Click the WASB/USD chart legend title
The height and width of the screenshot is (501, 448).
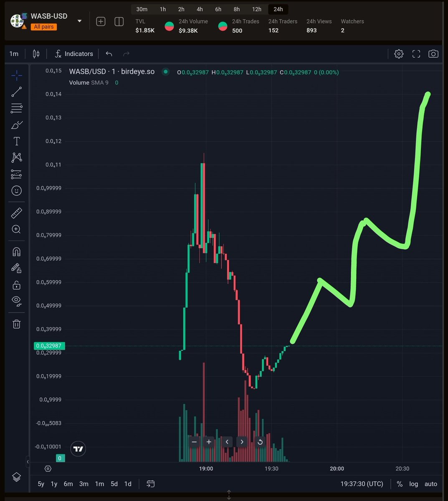click(112, 72)
